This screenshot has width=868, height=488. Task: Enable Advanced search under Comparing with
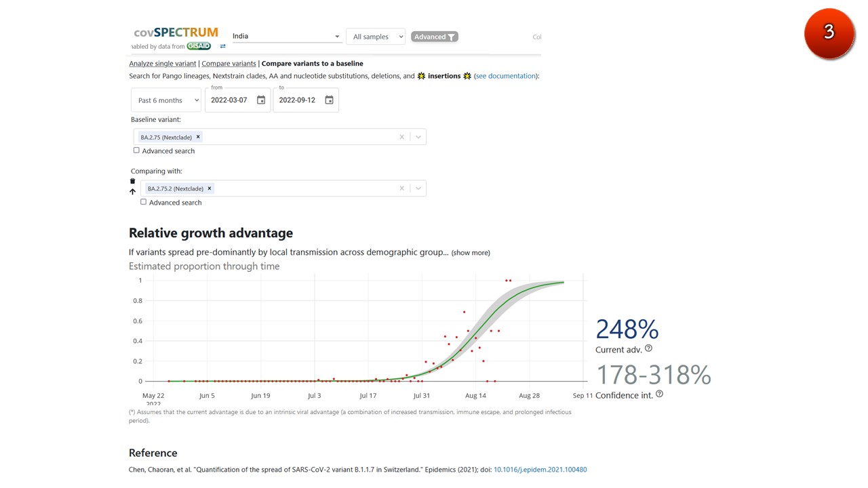tap(143, 202)
